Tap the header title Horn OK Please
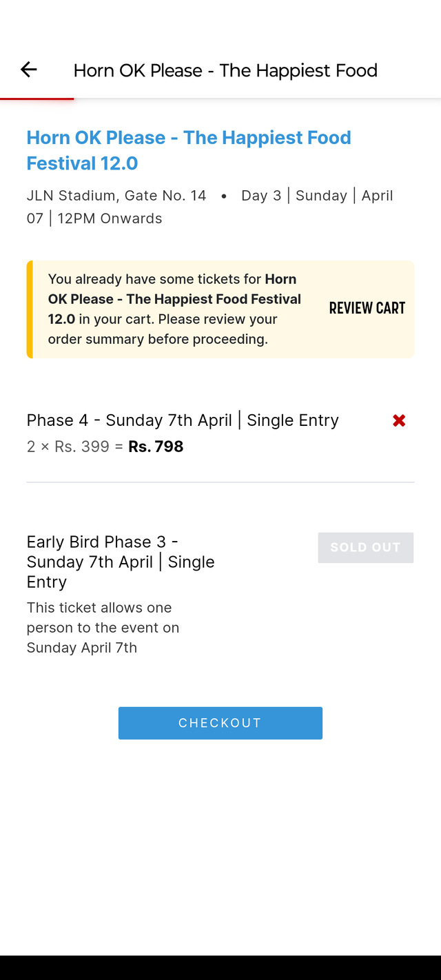This screenshot has height=980, width=441. pos(225,70)
